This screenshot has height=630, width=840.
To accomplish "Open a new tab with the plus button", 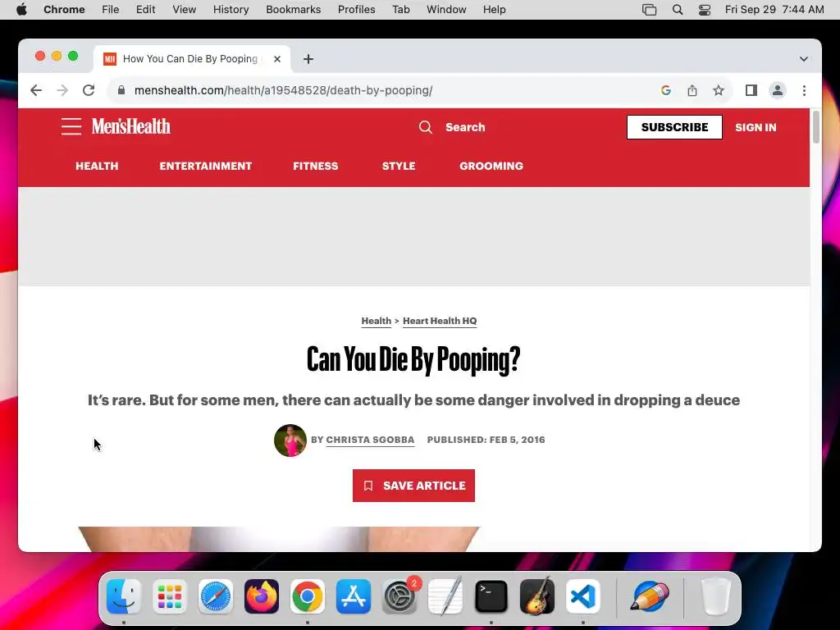I will coord(308,59).
